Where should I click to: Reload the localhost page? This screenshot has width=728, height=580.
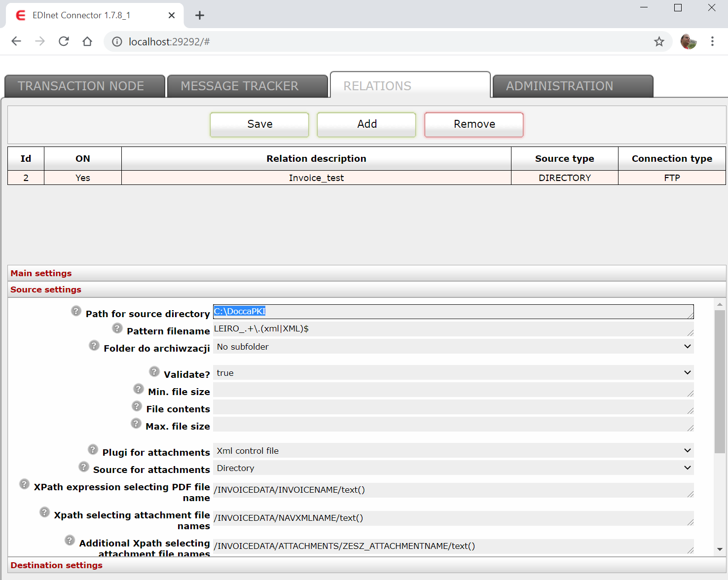(64, 41)
